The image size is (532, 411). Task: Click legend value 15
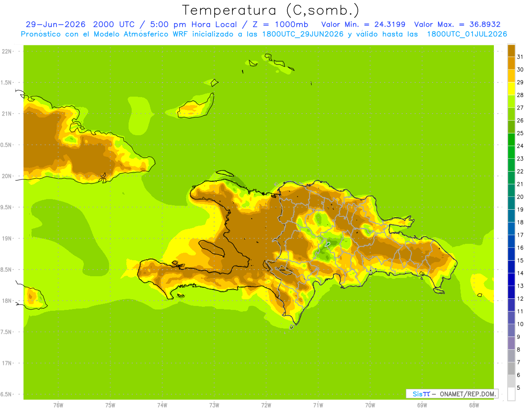(520, 260)
